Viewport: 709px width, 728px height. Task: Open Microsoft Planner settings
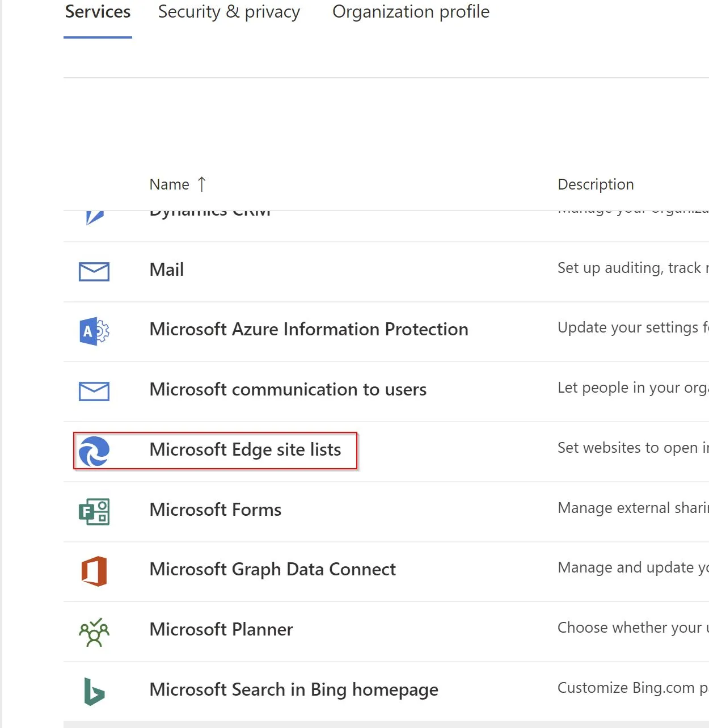click(221, 629)
